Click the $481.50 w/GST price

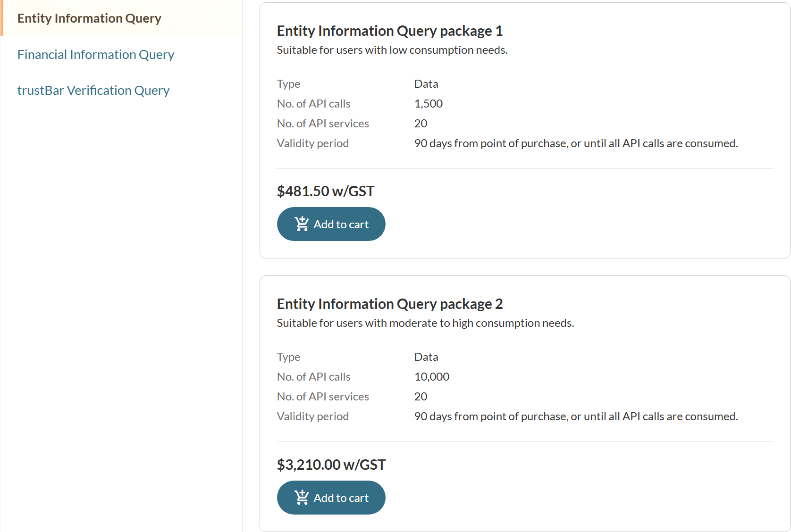point(326,191)
